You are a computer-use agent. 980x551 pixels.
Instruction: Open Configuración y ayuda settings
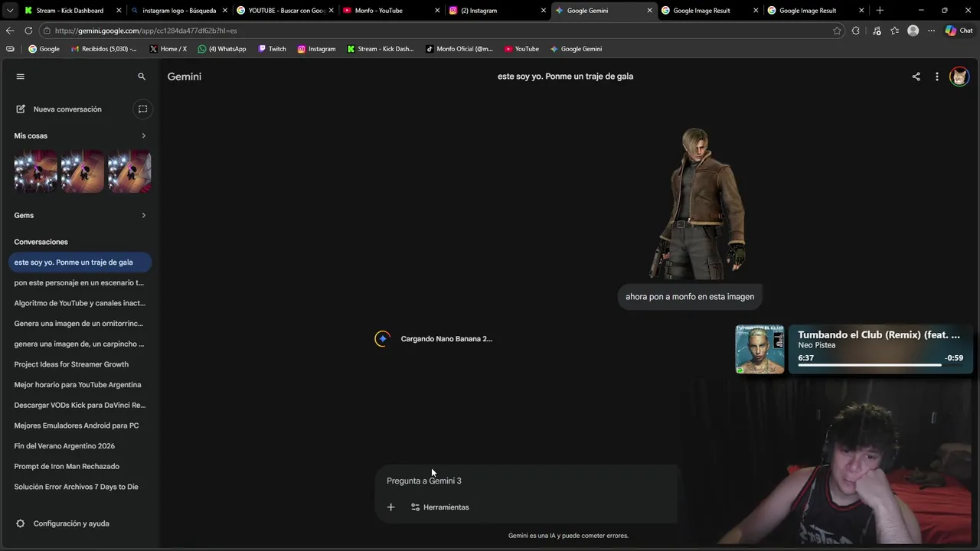[x=63, y=523]
